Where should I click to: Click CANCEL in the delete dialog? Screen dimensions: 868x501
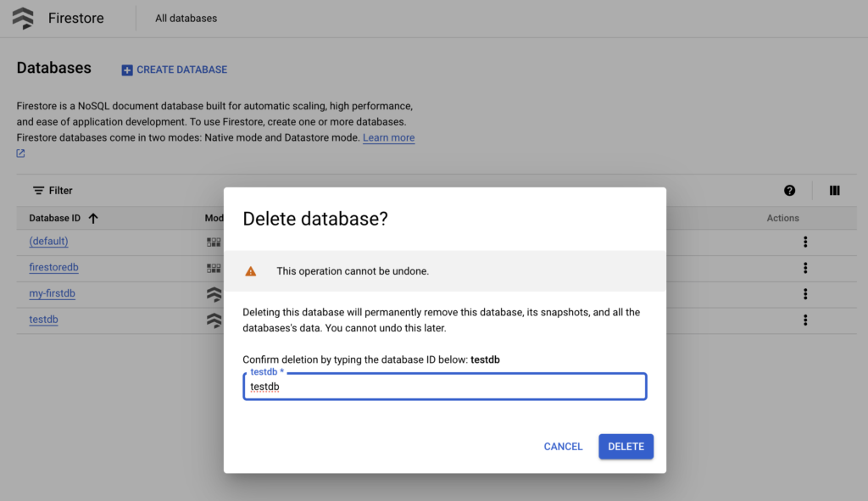point(563,447)
